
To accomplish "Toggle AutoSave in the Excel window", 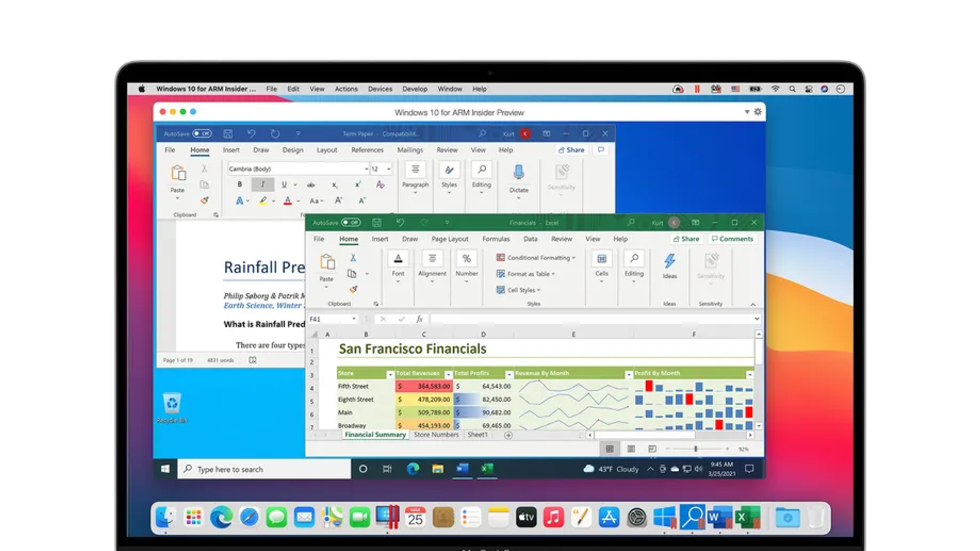I will coord(352,222).
